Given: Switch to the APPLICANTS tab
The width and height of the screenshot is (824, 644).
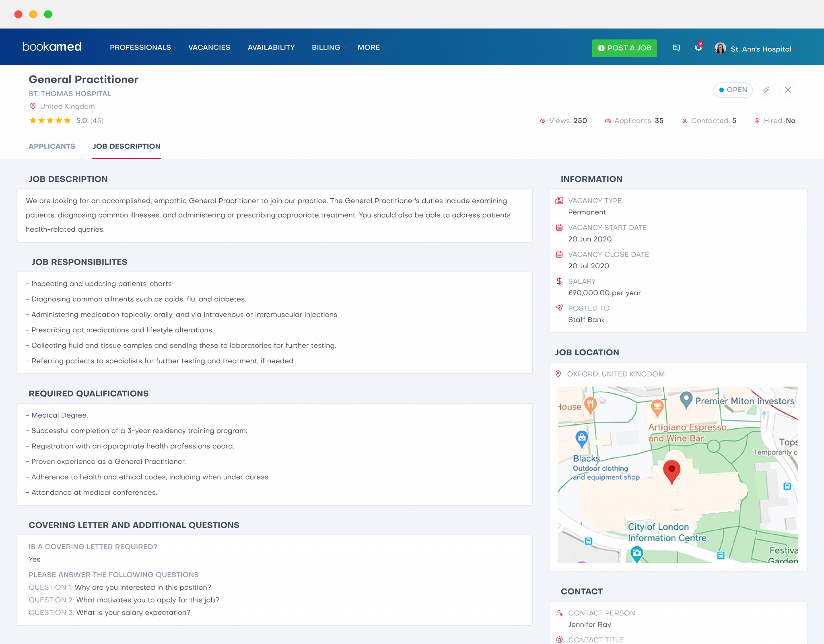Looking at the screenshot, I should pos(51,146).
